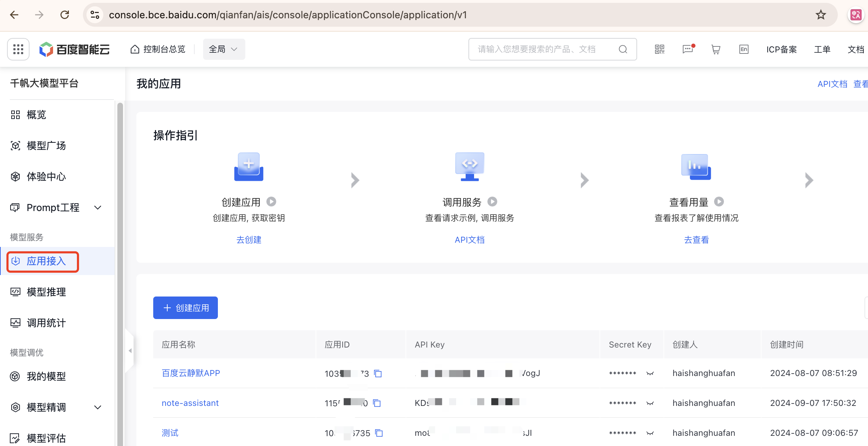The width and height of the screenshot is (868, 446).
Task: Collapse the sidebar with the arrow handle
Action: [130, 351]
